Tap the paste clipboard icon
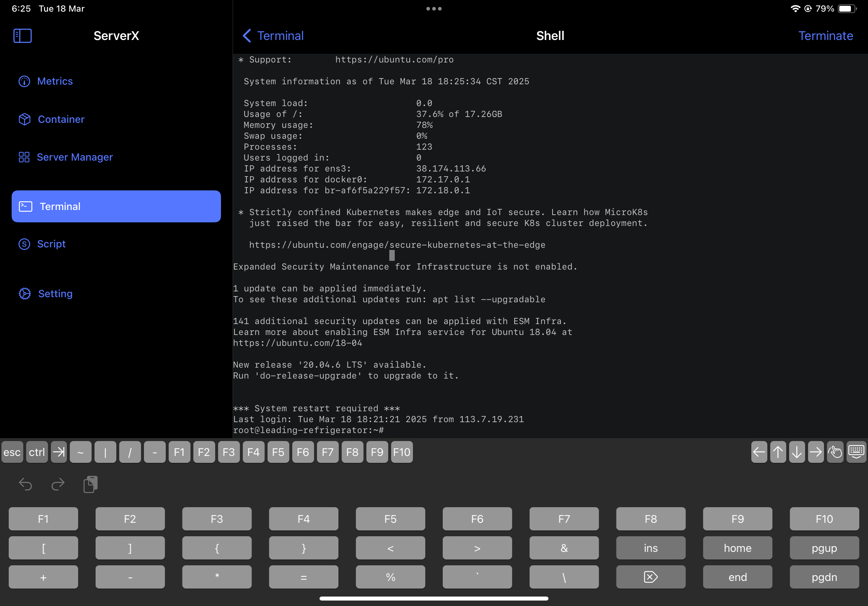 click(91, 484)
